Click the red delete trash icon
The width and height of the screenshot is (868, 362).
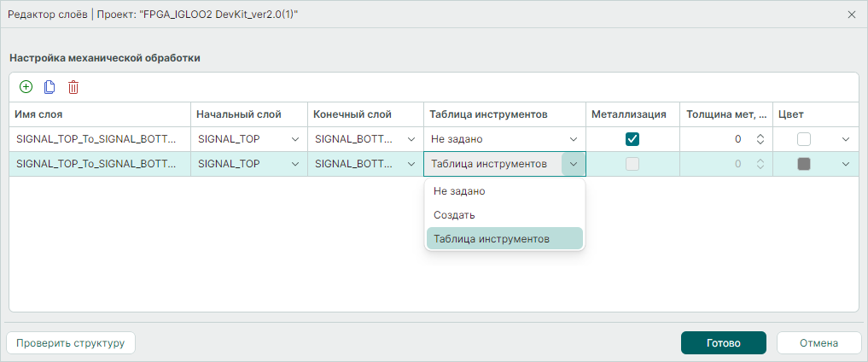pos(73,86)
